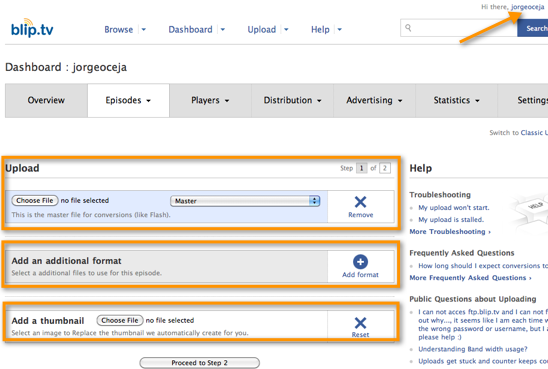Open 'Uploads get stuck and counter keeps' link
This screenshot has width=548, height=369.
click(483, 361)
